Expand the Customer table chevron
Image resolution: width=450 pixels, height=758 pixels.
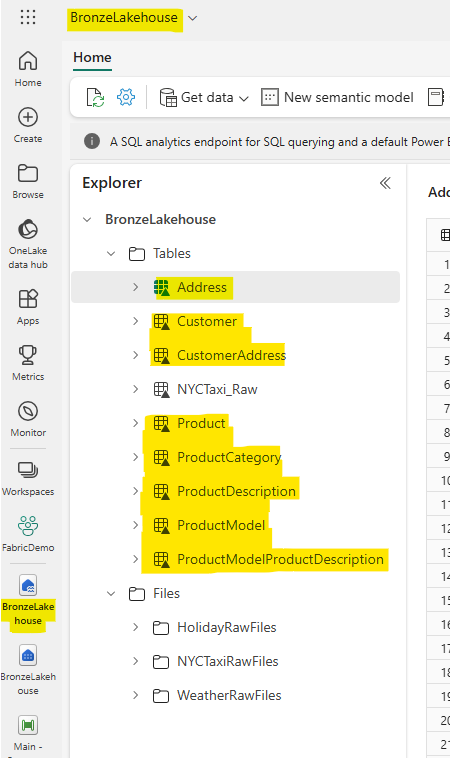[x=136, y=321]
